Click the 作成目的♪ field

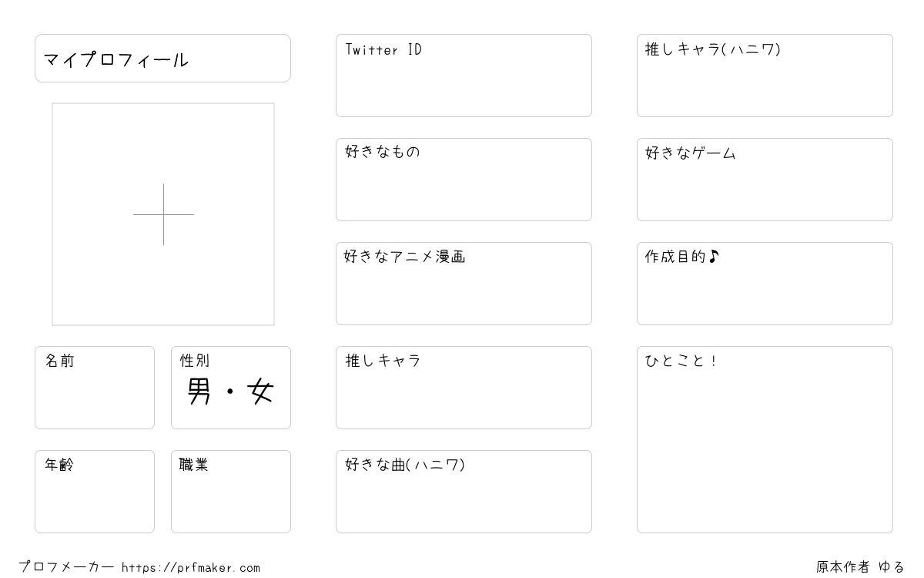(x=765, y=284)
